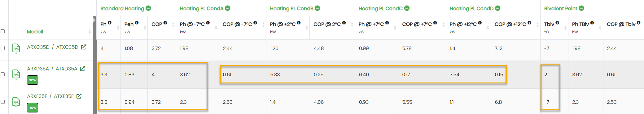Collapse the Heating PL CondB group
Screen dimensions: 644x114
[317, 8]
